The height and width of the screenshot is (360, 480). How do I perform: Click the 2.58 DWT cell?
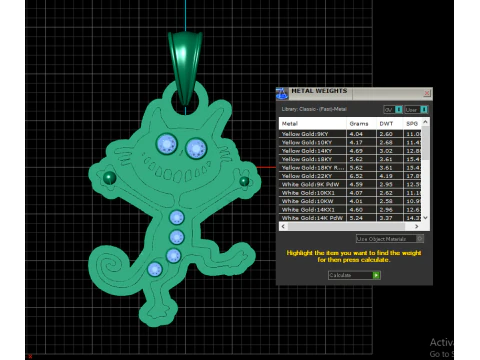(x=389, y=201)
